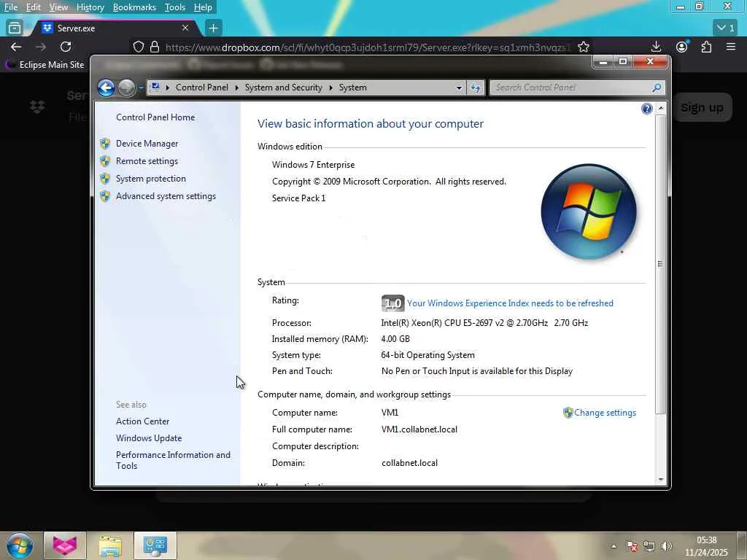The width and height of the screenshot is (747, 560).
Task: Open Windows Experience Index needs refresh link
Action: [510, 303]
